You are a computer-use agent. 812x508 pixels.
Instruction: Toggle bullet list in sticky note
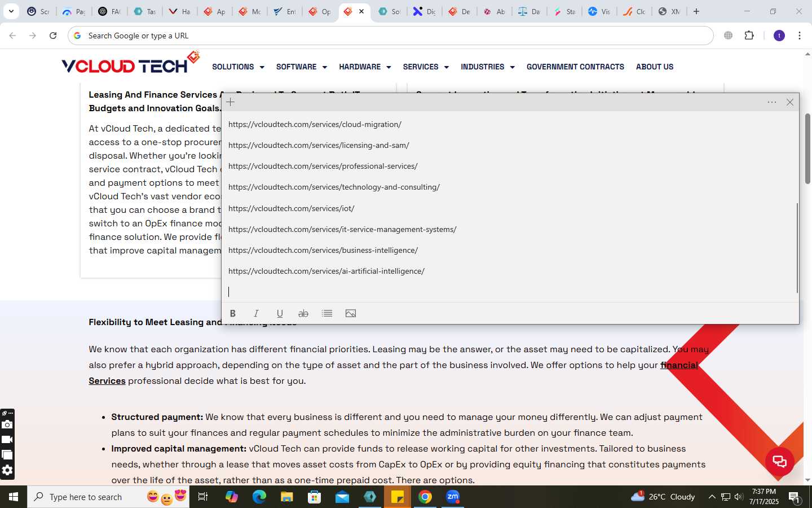point(327,313)
